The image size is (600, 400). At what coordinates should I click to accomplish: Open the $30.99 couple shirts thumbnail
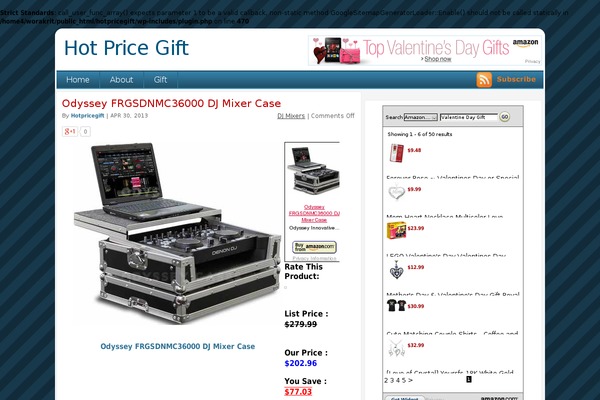[396, 305]
